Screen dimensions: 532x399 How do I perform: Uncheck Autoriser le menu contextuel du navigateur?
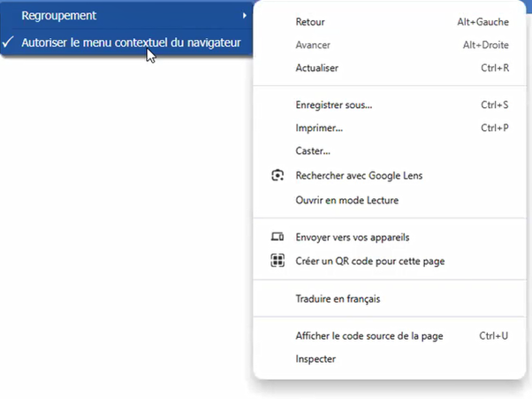126,42
